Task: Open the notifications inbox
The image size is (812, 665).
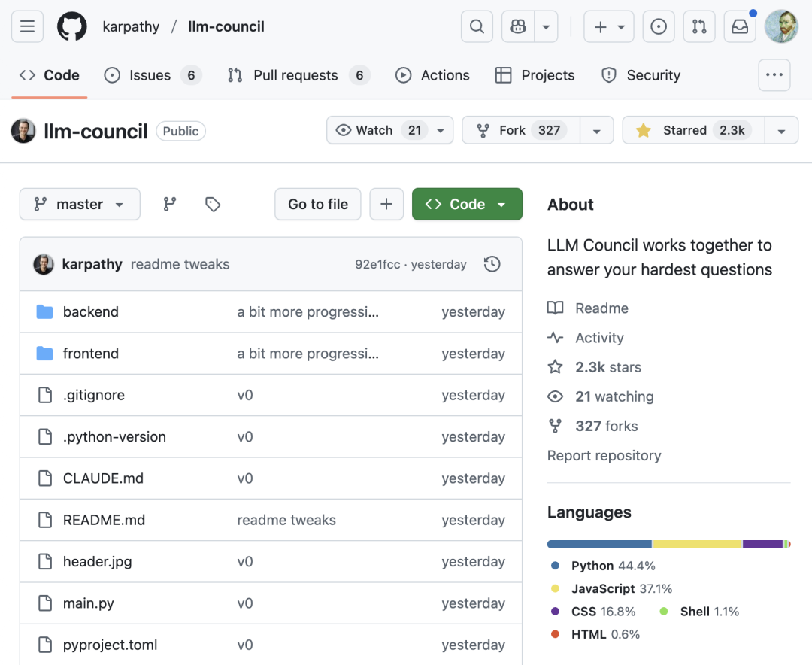Action: click(x=740, y=26)
